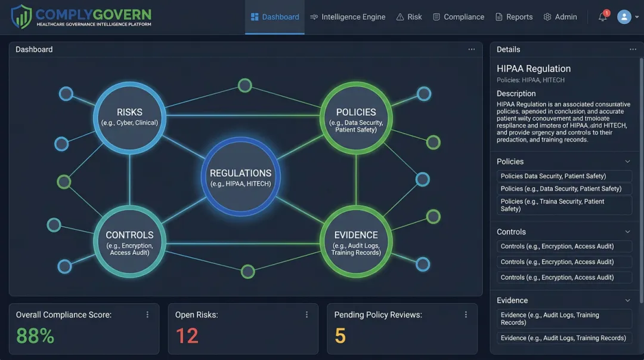Select the last Evidence Audit Logs item
Viewport: 644px width, 360px height.
coord(564,338)
